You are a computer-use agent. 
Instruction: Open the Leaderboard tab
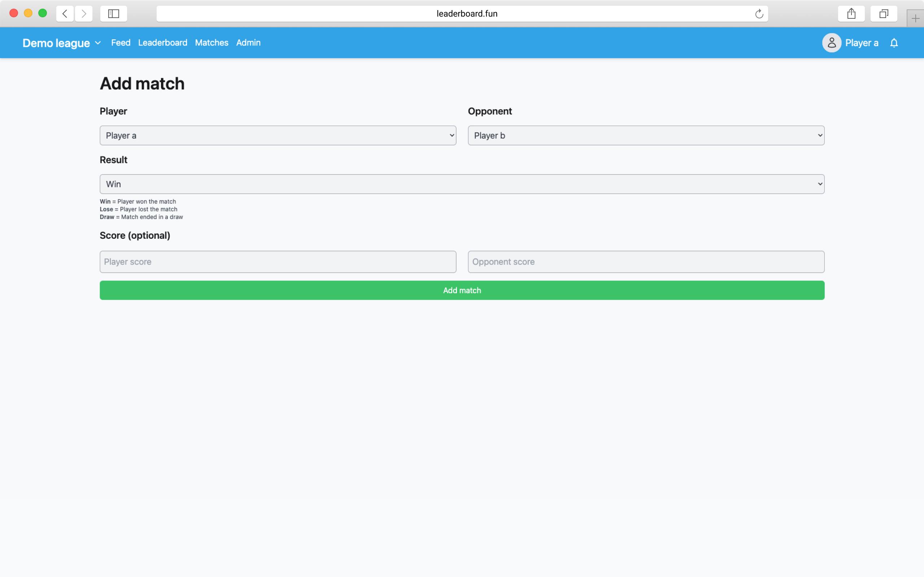162,43
